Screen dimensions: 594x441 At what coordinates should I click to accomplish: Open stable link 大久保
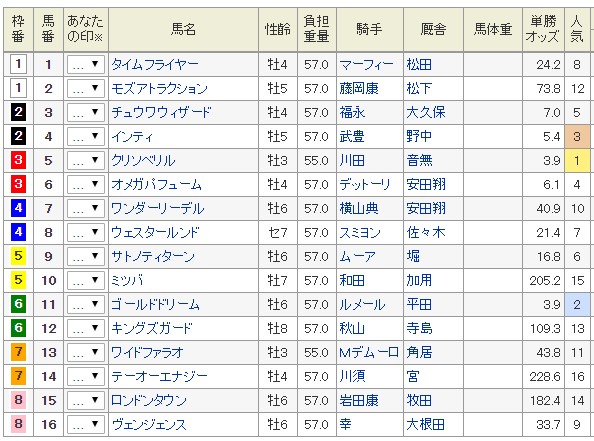tap(425, 113)
